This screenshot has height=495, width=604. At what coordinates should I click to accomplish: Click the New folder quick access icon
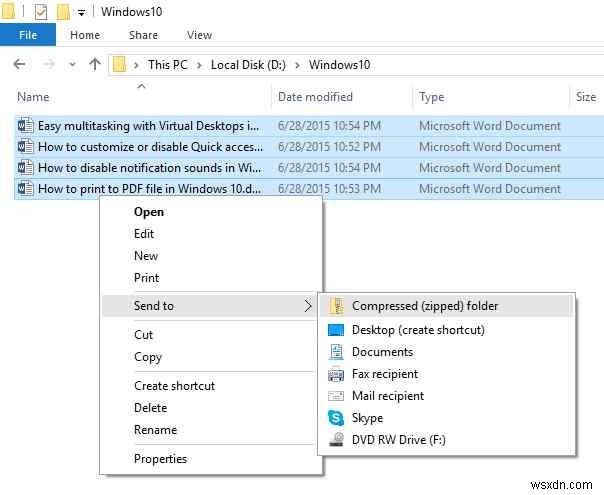64,12
